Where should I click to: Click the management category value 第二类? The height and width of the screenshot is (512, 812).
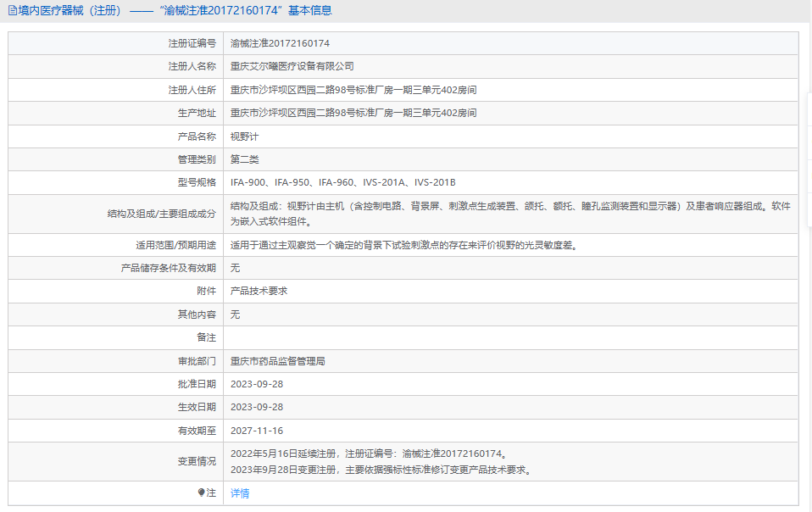244,159
